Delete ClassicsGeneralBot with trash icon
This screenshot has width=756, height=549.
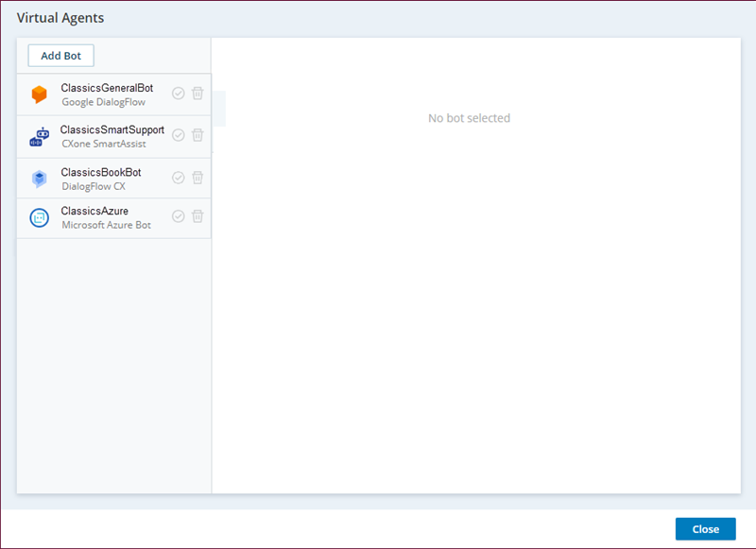(198, 93)
